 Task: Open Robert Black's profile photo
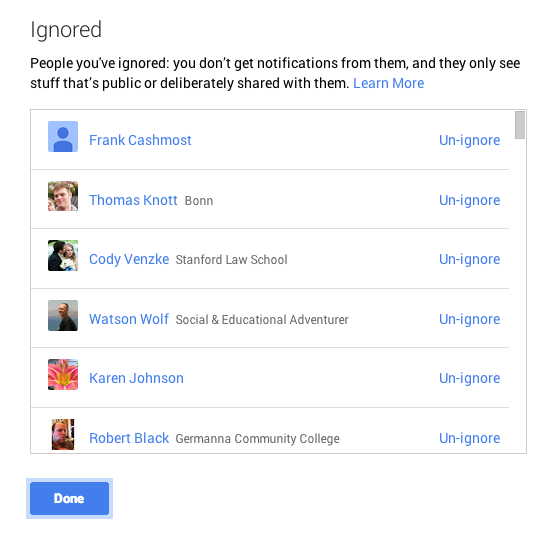tap(63, 435)
